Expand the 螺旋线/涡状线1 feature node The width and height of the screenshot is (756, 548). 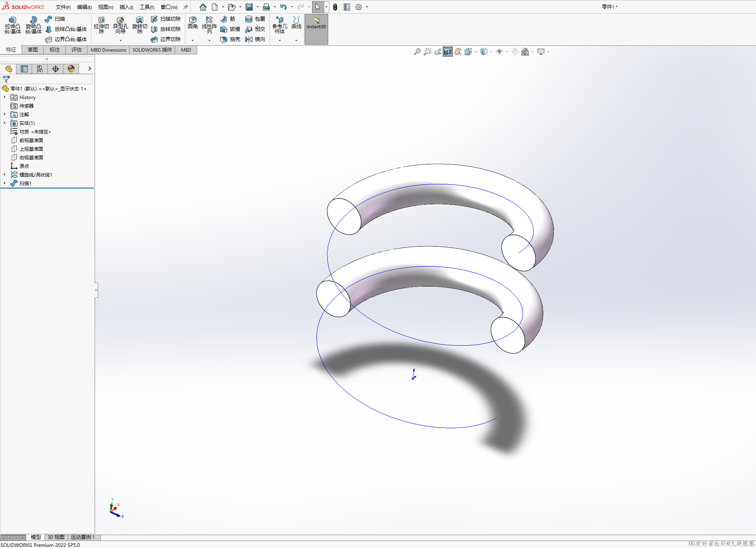5,175
